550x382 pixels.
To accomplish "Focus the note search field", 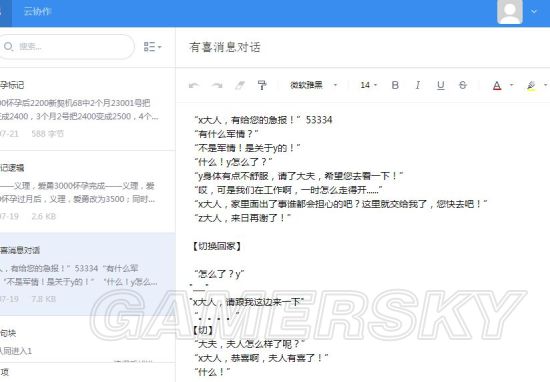I will click(66, 47).
